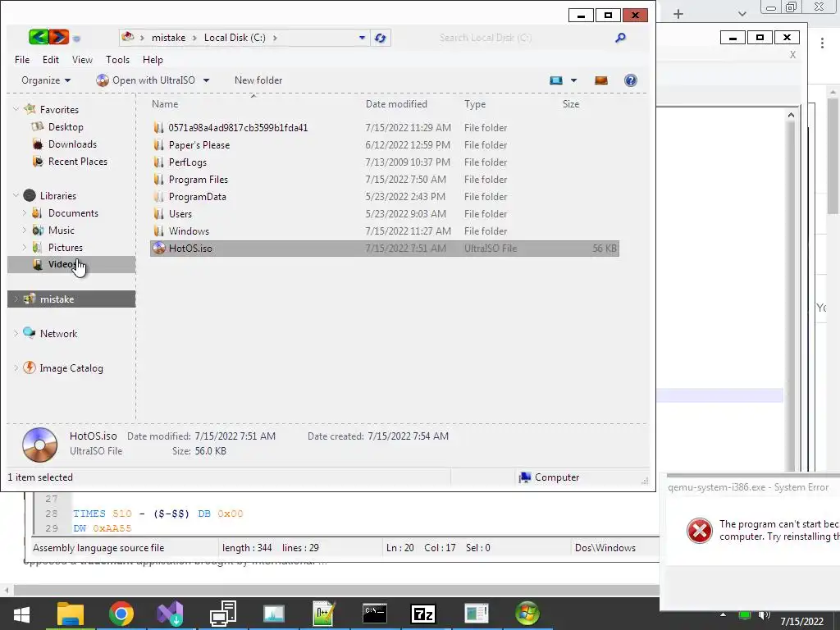Viewport: 840px width, 630px height.
Task: Click the search magnifier icon
Action: click(620, 38)
